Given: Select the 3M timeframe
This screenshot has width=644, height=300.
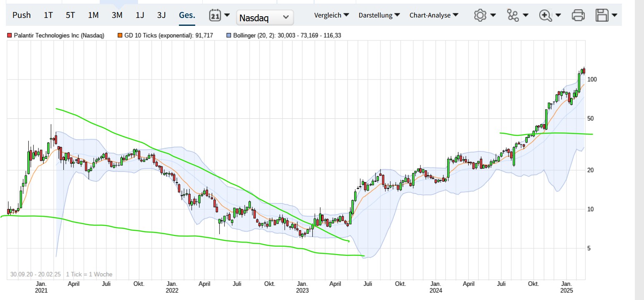Looking at the screenshot, I should [117, 15].
